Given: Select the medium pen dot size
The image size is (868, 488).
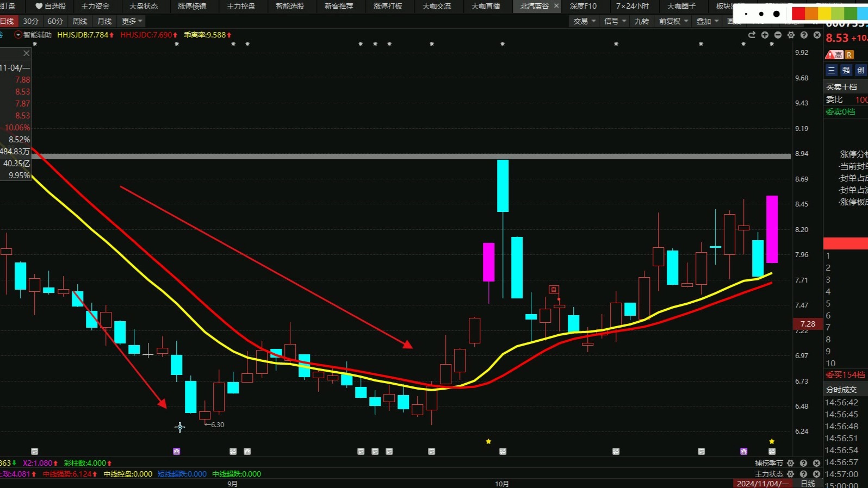Looking at the screenshot, I should [x=761, y=14].
